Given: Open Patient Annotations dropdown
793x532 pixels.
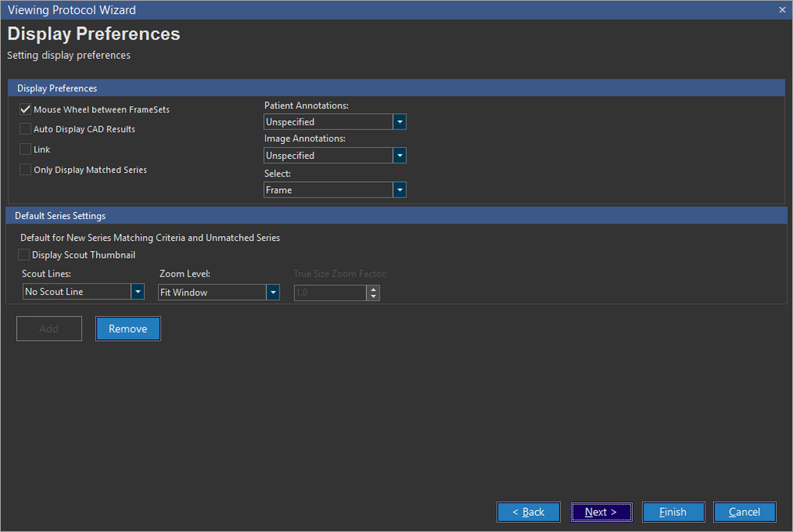Looking at the screenshot, I should (400, 122).
